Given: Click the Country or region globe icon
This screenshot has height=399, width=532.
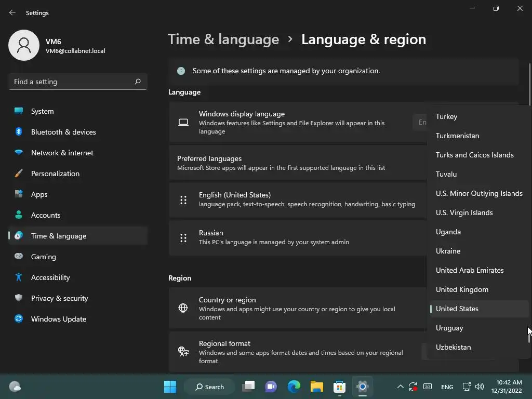Looking at the screenshot, I should point(183,308).
